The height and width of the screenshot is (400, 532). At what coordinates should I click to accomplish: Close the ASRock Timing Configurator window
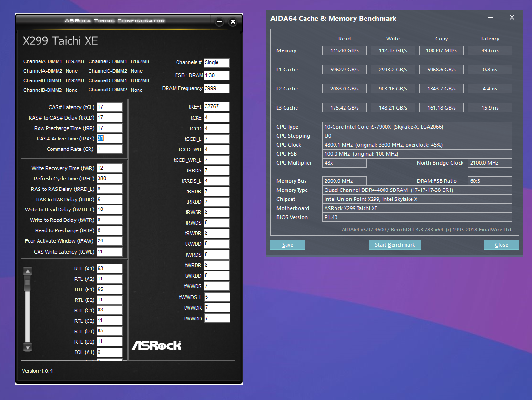pos(233,22)
